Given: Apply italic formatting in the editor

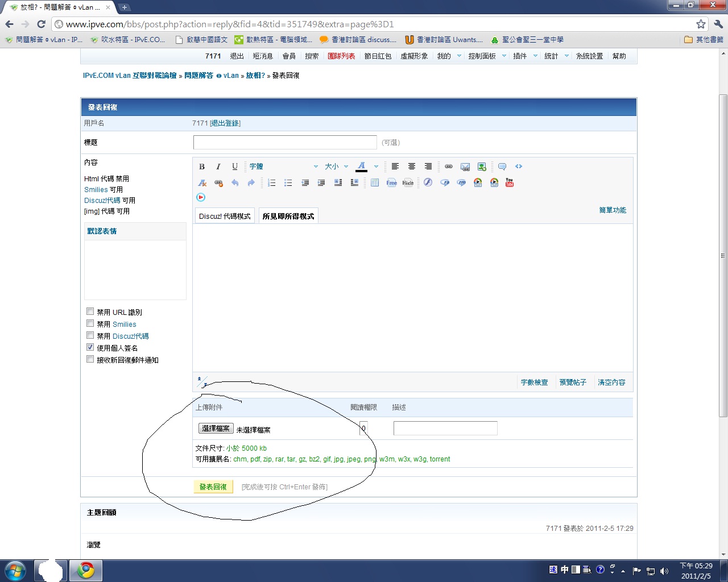Looking at the screenshot, I should [218, 167].
